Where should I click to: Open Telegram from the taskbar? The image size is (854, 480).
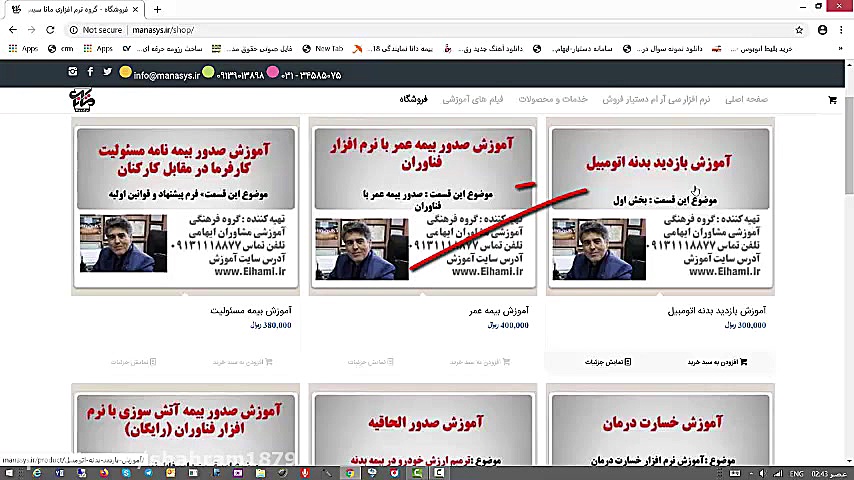point(149,473)
